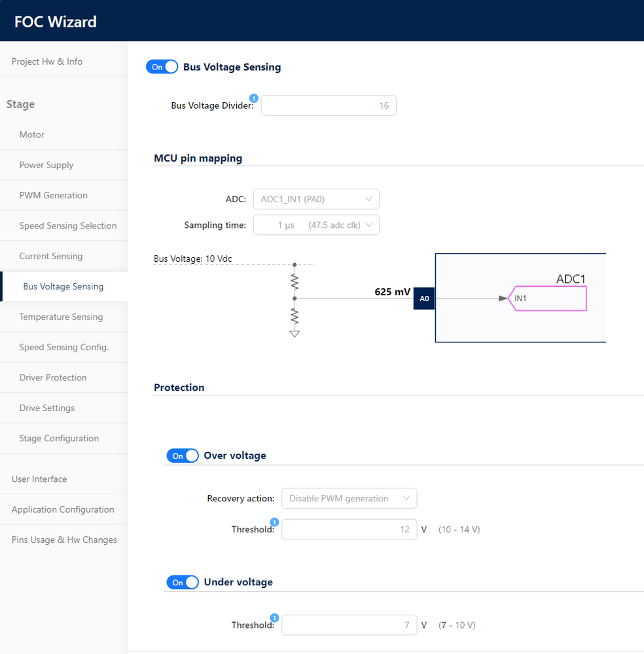644x654 pixels.
Task: Open the Temperature Sensing section
Action: (x=61, y=317)
